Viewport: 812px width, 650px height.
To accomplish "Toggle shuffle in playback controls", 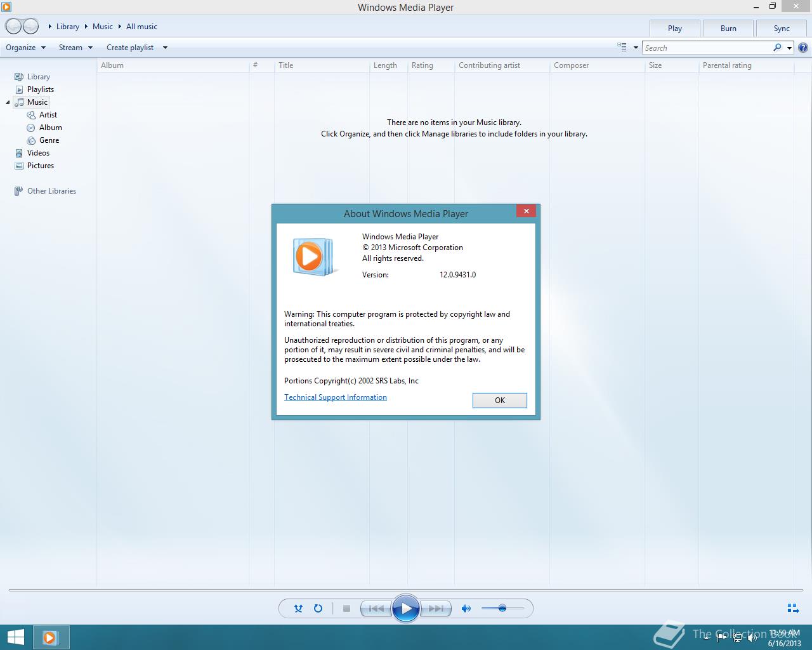I will pos(298,608).
